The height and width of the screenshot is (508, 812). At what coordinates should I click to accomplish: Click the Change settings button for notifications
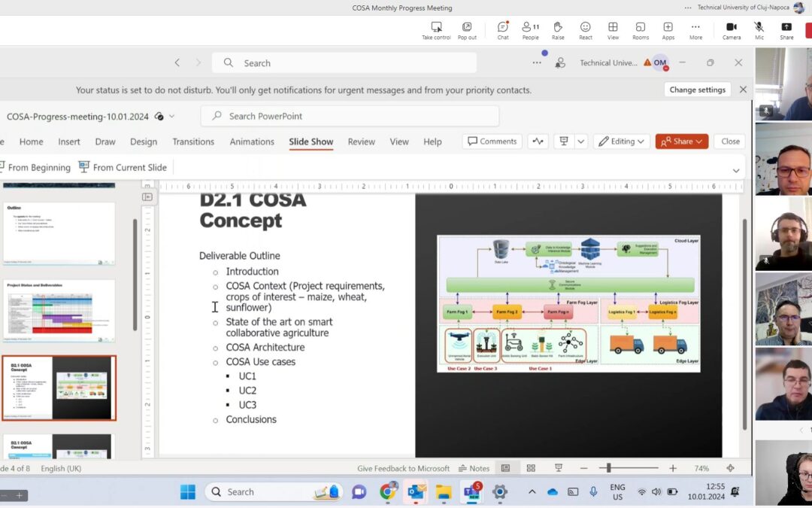coord(696,89)
